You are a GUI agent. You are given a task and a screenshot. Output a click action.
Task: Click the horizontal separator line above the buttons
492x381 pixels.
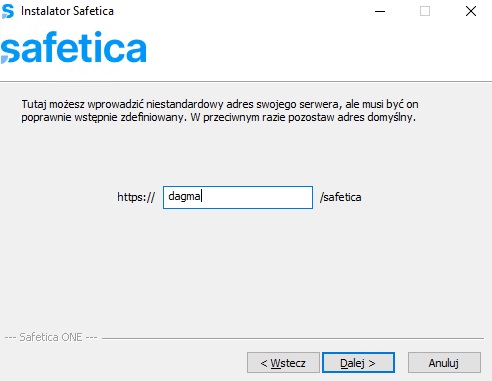(293, 338)
